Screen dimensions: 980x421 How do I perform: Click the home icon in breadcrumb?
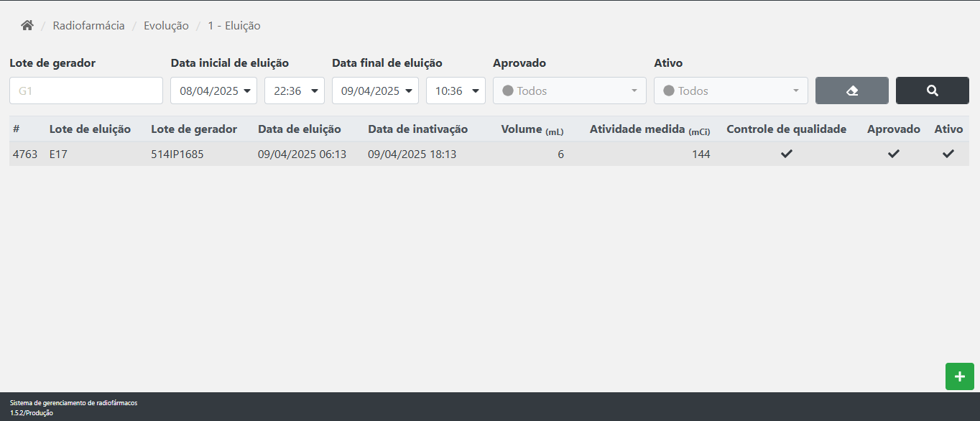(x=27, y=26)
